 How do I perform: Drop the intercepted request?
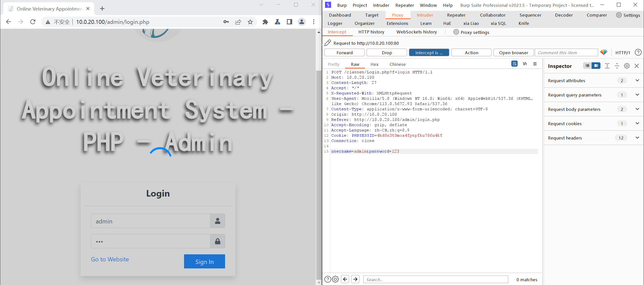(x=387, y=53)
